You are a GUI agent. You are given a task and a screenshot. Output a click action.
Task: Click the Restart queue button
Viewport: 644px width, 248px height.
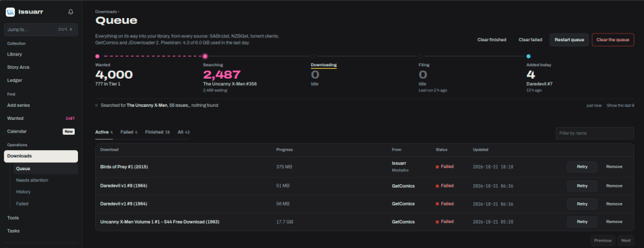[x=569, y=40]
